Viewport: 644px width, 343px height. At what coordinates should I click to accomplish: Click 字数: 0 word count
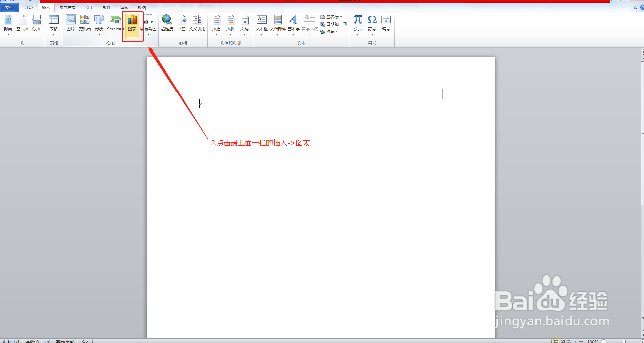32,341
